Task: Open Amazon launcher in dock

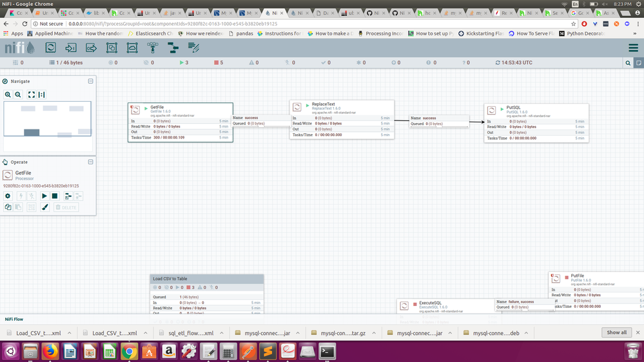Action: (169, 352)
